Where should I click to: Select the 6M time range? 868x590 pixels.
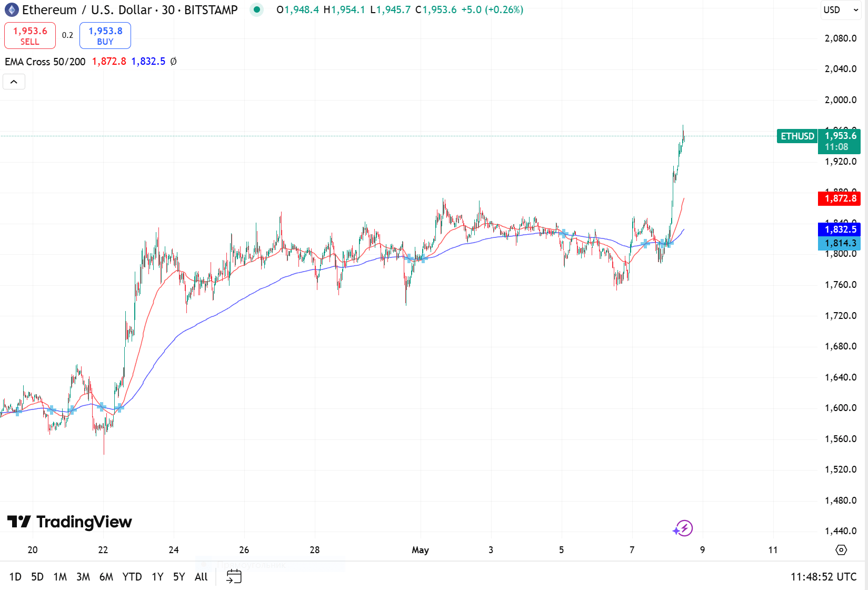106,577
